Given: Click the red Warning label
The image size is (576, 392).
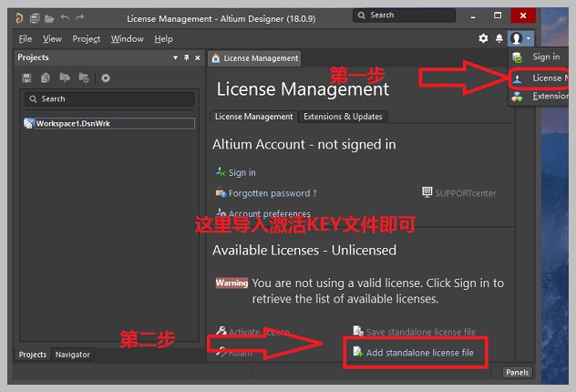Looking at the screenshot, I should 231,283.
